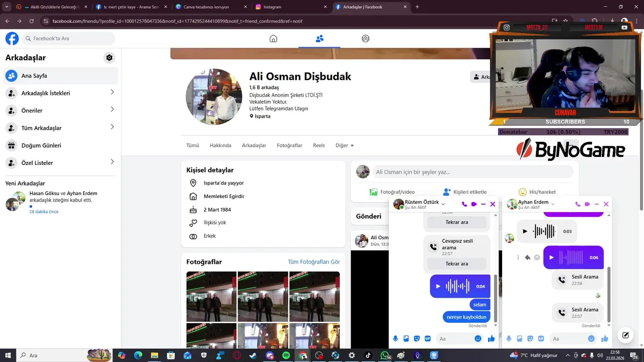The height and width of the screenshot is (362, 644).
Task: Switch to the Hakkında profile tab
Action: [x=220, y=145]
